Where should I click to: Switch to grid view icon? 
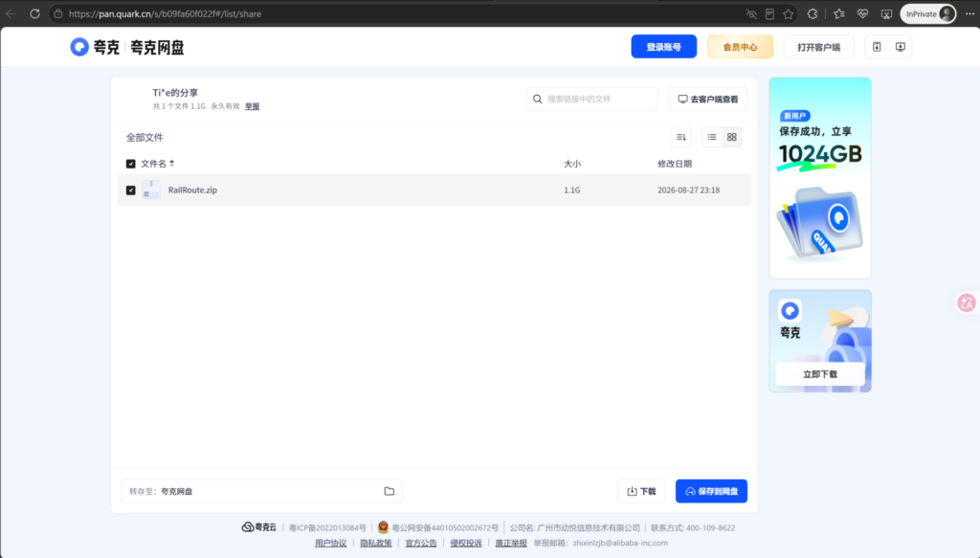coord(732,137)
